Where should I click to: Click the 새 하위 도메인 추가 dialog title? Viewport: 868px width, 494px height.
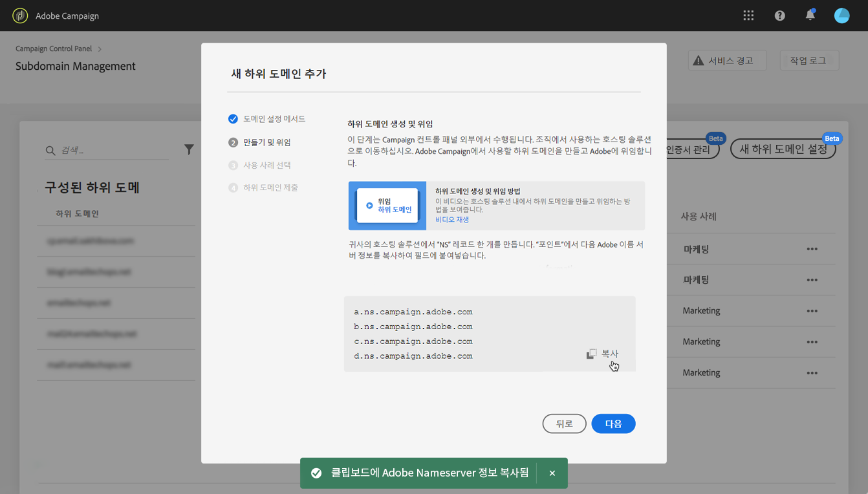tap(279, 74)
